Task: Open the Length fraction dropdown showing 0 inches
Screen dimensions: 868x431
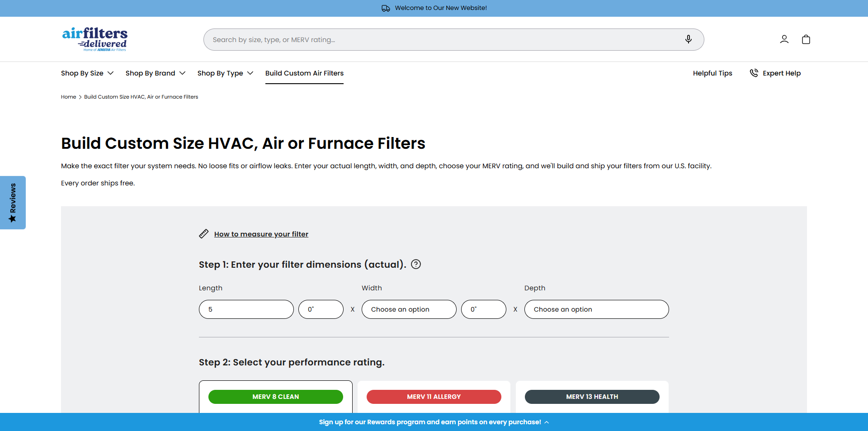Action: pos(321,309)
